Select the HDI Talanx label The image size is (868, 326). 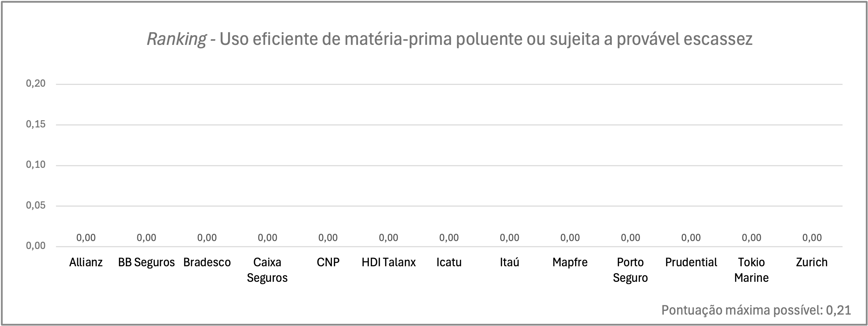point(388,262)
